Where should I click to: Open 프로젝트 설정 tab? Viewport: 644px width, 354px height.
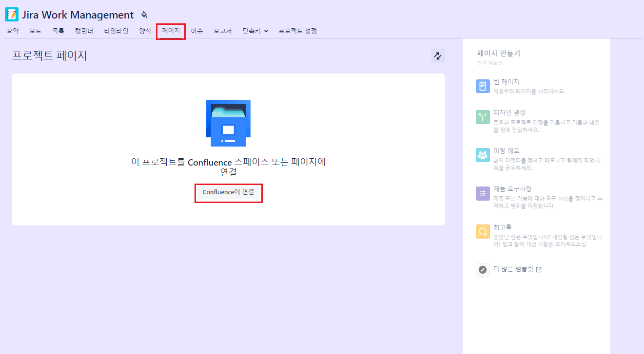298,31
